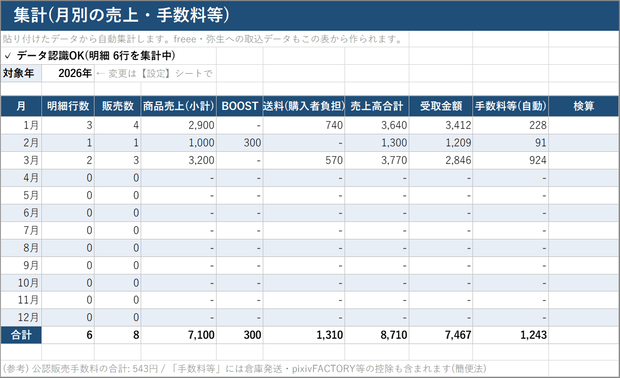The width and height of the screenshot is (620, 378).
Task: Click the 合計 売上高合計 total 8,710
Action: click(x=394, y=335)
